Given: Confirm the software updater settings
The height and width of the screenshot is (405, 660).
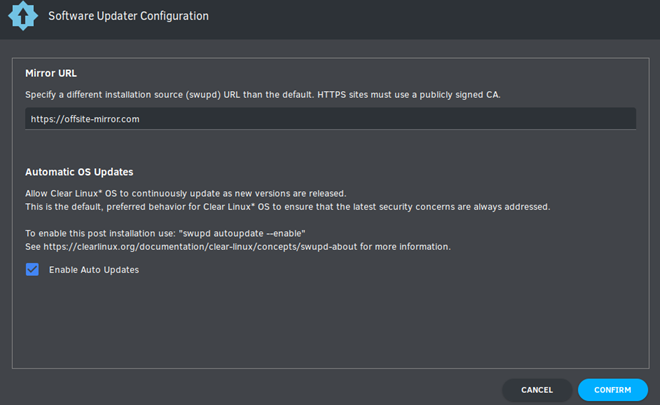Looking at the screenshot, I should [x=612, y=390].
